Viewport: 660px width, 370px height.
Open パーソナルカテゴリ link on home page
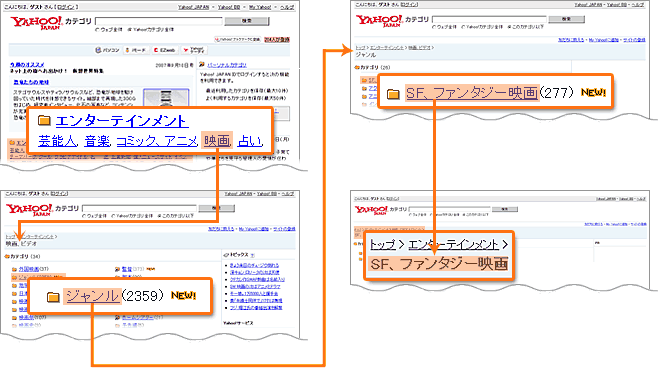(x=227, y=65)
